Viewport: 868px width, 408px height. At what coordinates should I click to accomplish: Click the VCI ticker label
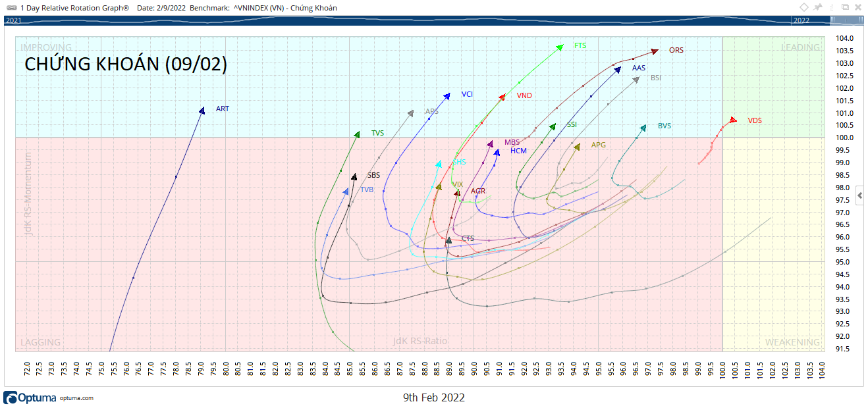point(467,94)
